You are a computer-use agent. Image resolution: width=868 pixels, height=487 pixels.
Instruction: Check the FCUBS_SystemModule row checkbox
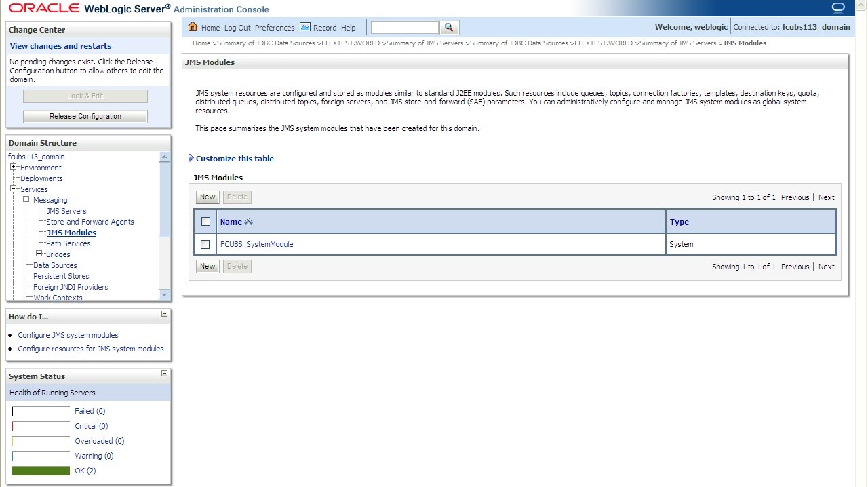click(x=205, y=244)
